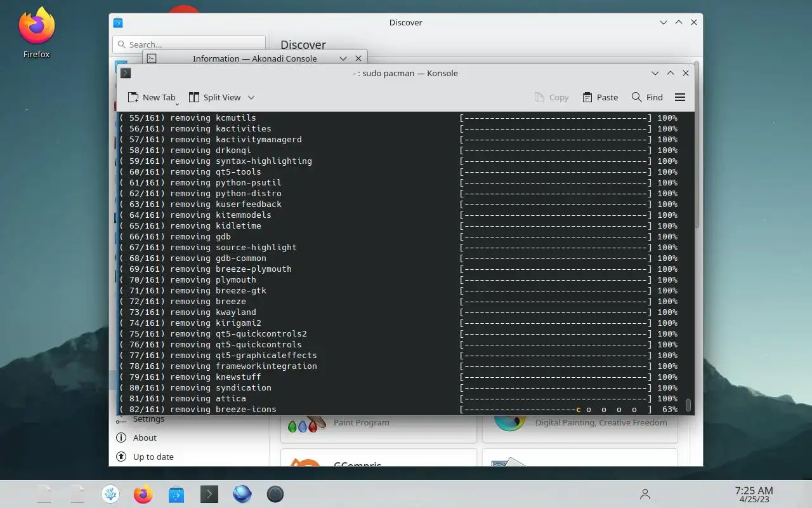Click the first blank document icon in the taskbar
812x508 pixels.
pos(44,494)
